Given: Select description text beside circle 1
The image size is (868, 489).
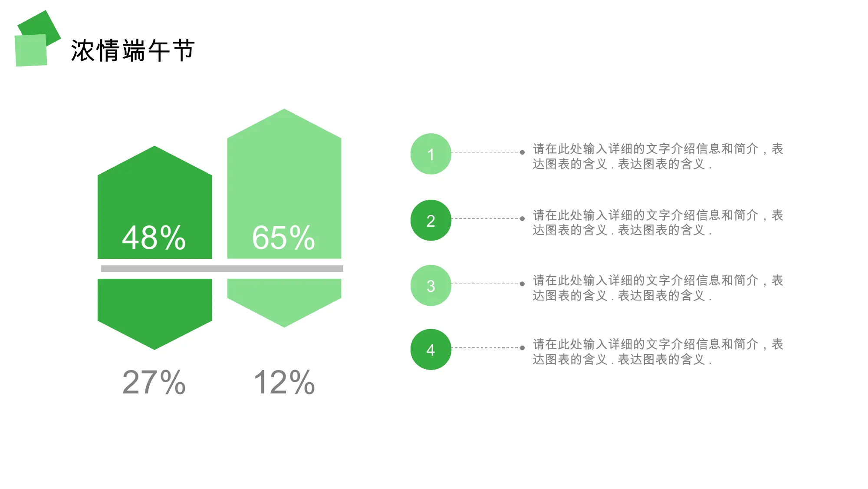Looking at the screenshot, I should (658, 156).
